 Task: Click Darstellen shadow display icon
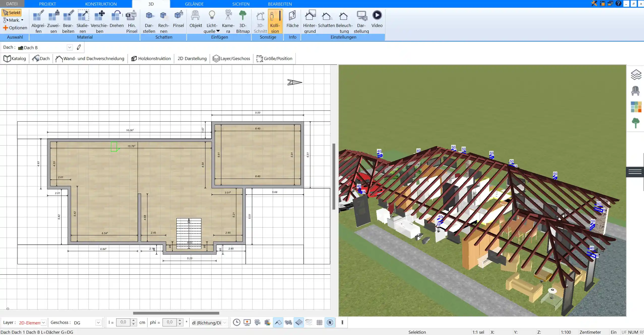[149, 21]
